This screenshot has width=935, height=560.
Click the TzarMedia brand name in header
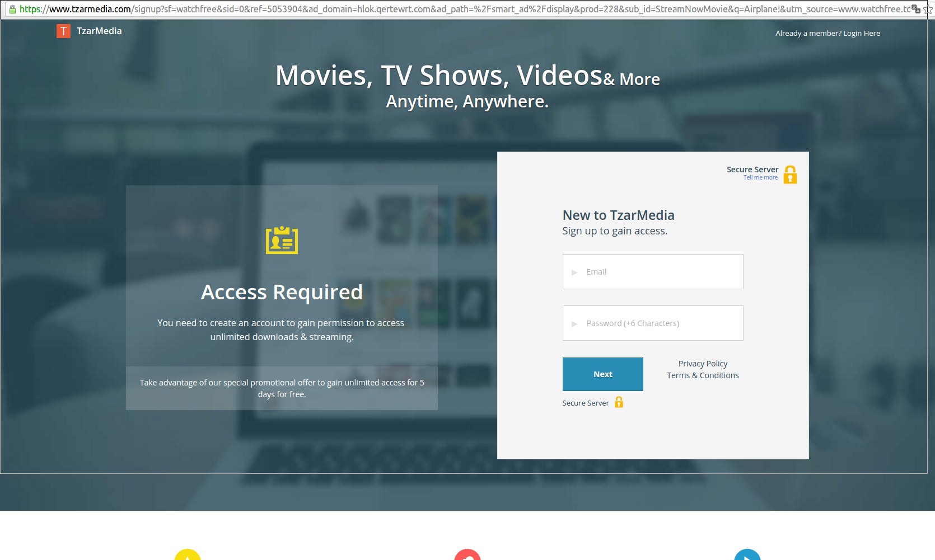[99, 31]
